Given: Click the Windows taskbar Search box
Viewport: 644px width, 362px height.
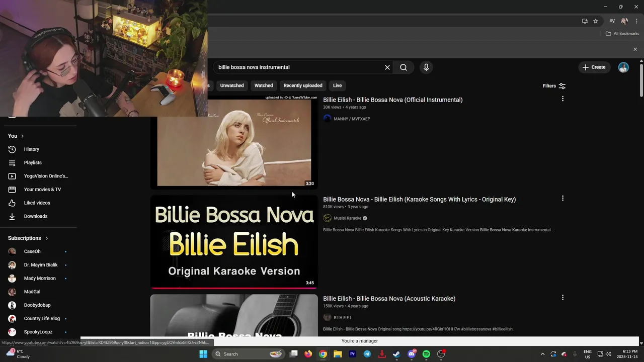Looking at the screenshot, I should tap(248, 354).
